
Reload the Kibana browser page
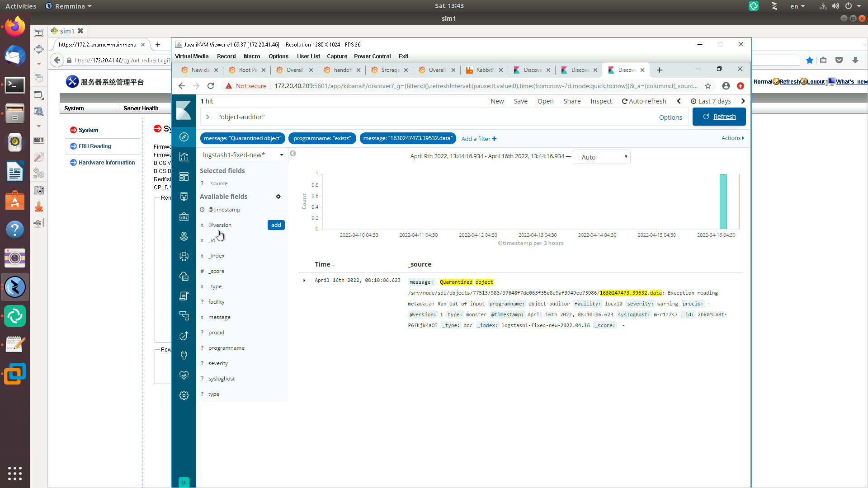[211, 86]
